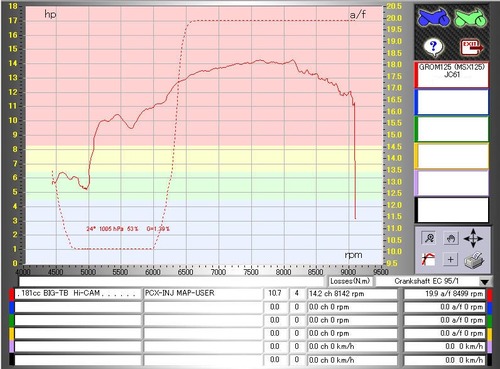Select the empty yellow-bordered run slot
This screenshot has height=369, width=500.
[x=452, y=156]
